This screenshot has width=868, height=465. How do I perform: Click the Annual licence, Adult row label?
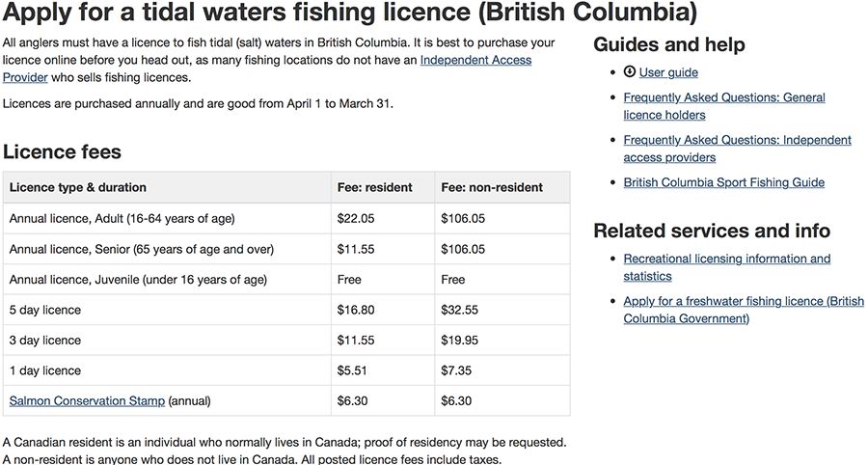(122, 219)
